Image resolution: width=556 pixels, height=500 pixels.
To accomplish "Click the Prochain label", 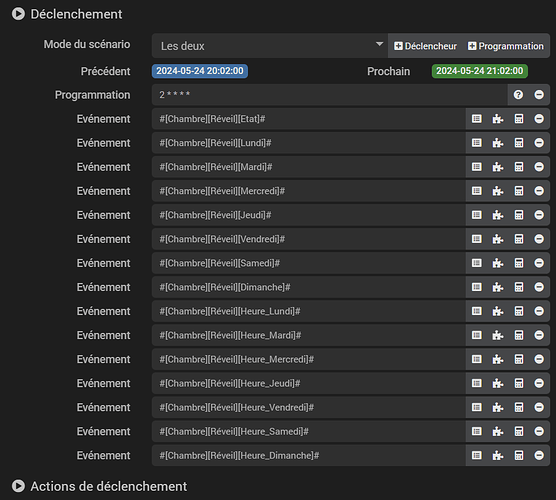I will (x=388, y=71).
